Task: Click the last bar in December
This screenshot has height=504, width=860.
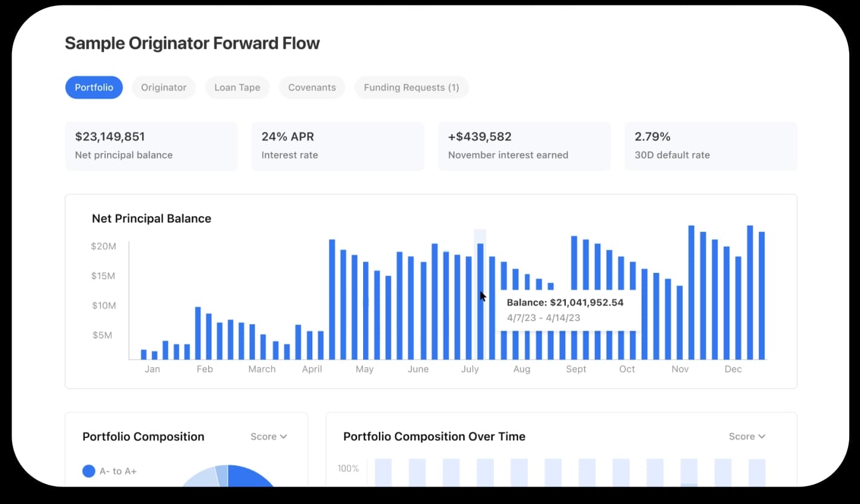Action: (x=762, y=295)
